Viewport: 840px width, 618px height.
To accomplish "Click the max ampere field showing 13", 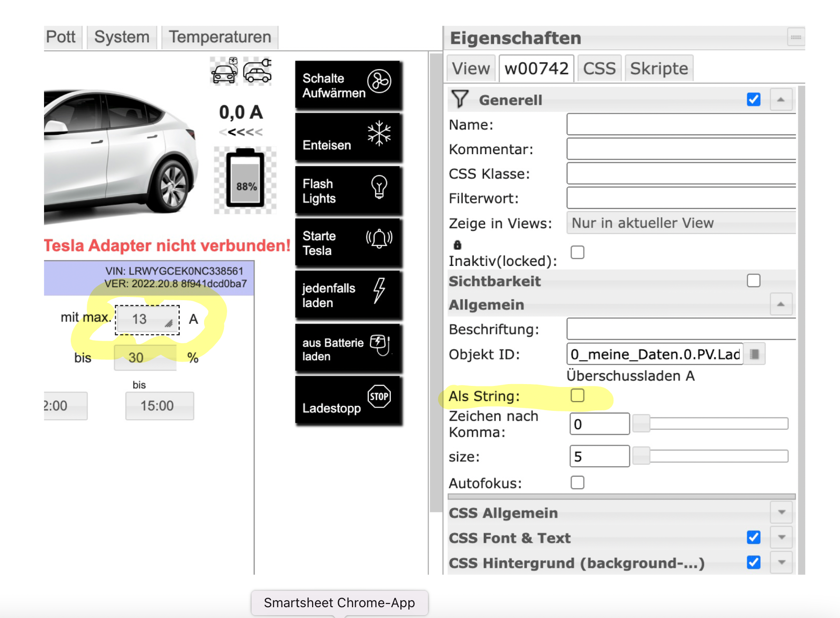I will (x=147, y=319).
